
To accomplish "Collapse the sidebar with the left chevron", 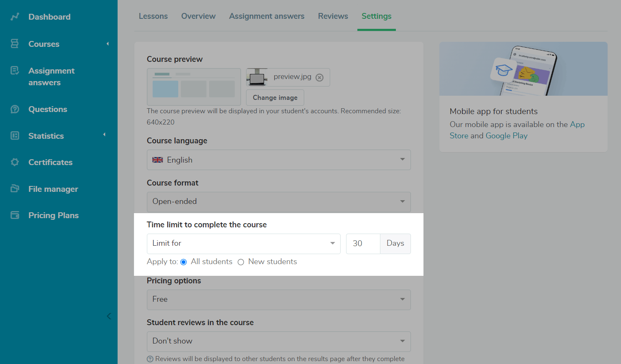I will (109, 316).
